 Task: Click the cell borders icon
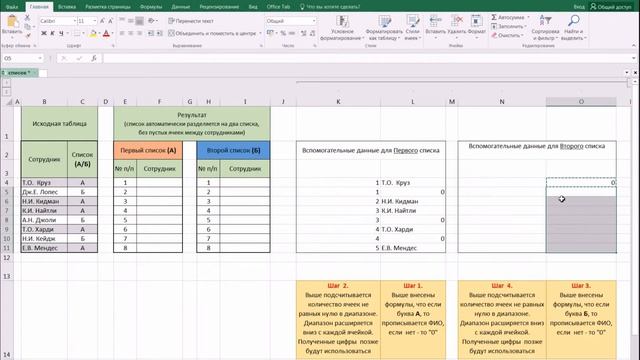[x=77, y=33]
